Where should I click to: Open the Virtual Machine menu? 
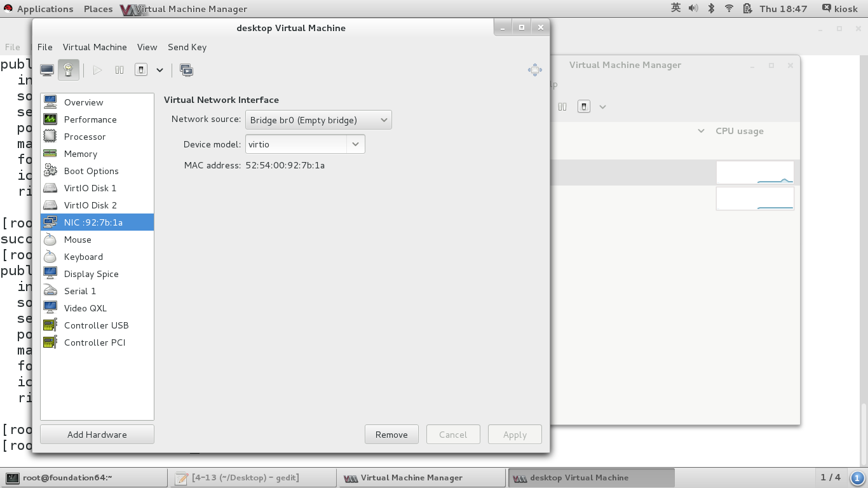tap(95, 47)
